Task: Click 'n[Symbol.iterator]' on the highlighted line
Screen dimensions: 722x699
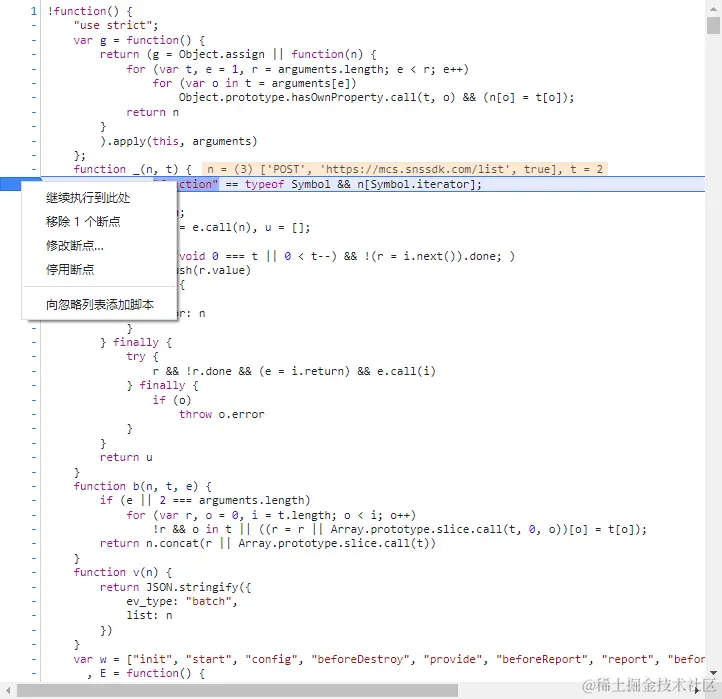Action: pos(416,184)
